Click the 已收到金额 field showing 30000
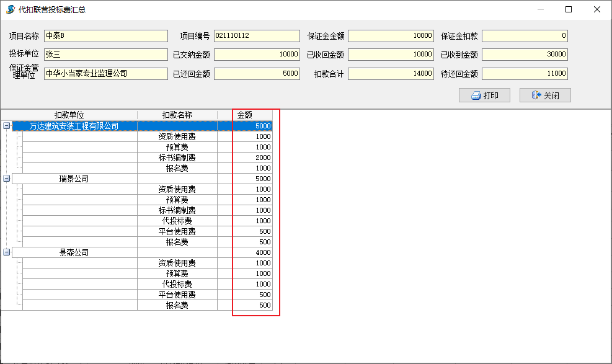Viewport: 612px width, 364px height. pyautogui.click(x=525, y=55)
